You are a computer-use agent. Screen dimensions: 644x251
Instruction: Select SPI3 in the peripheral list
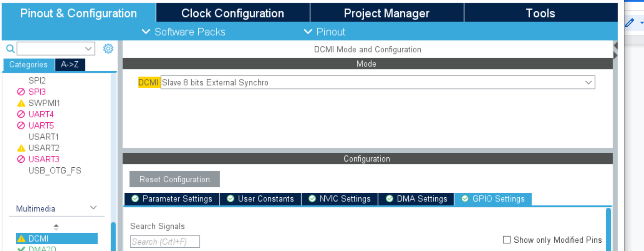point(37,92)
